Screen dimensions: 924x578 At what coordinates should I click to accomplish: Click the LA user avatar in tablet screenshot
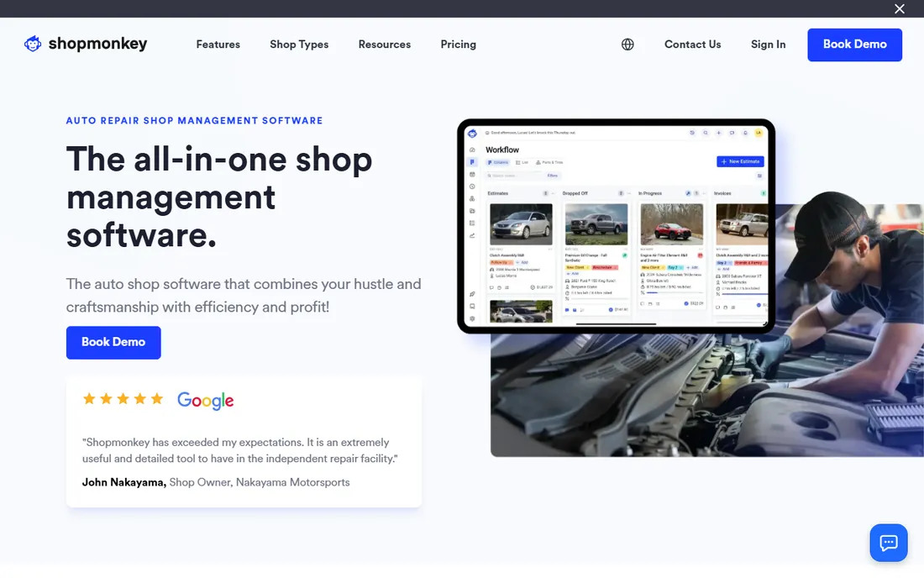(x=759, y=133)
